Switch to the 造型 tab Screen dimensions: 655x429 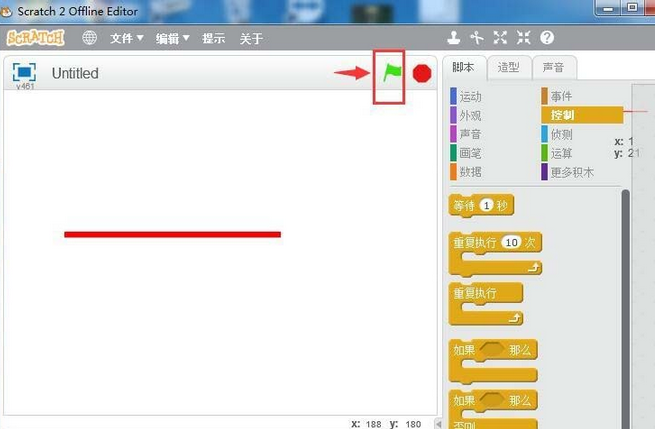pyautogui.click(x=508, y=67)
